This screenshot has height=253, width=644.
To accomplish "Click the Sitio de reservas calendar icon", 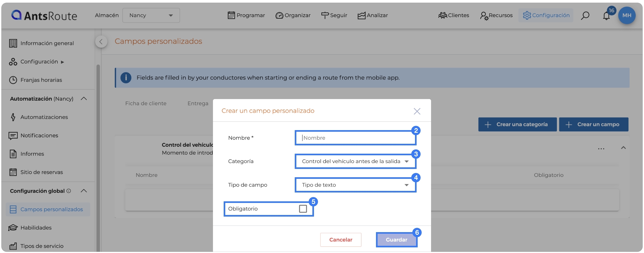I will [x=13, y=172].
